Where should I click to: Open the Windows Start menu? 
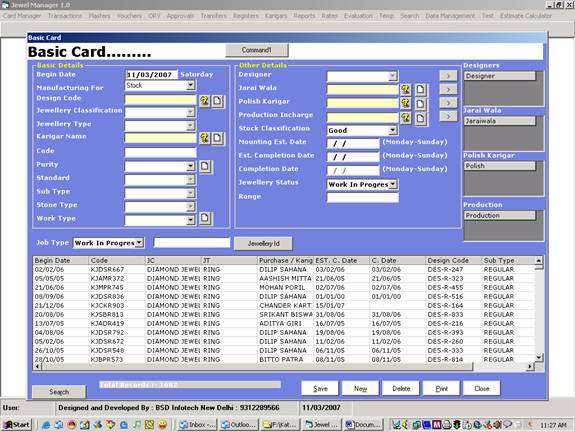17,425
